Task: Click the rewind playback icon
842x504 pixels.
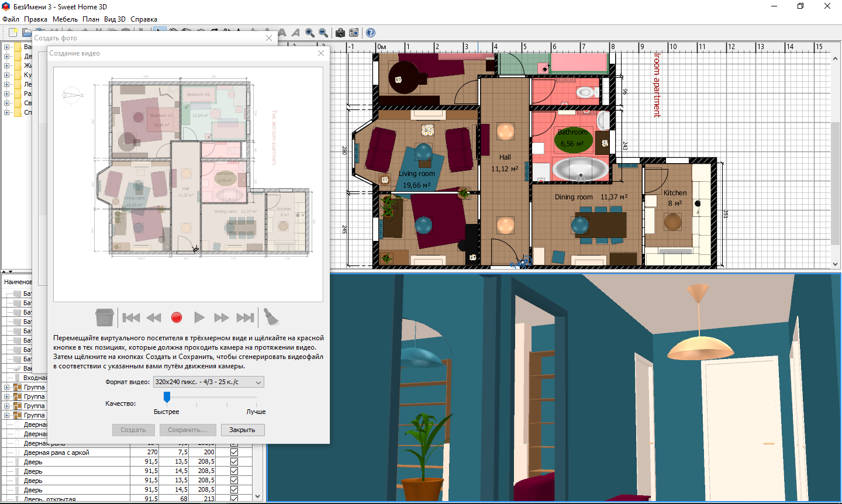Action: click(154, 317)
